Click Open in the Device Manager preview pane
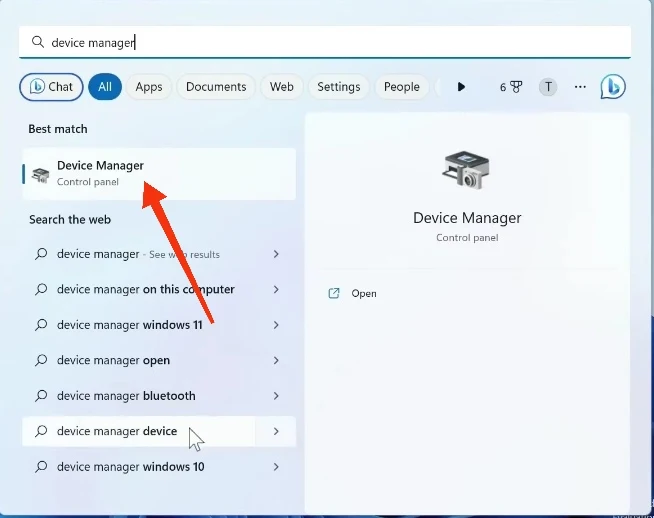654x518 pixels. [x=364, y=294]
